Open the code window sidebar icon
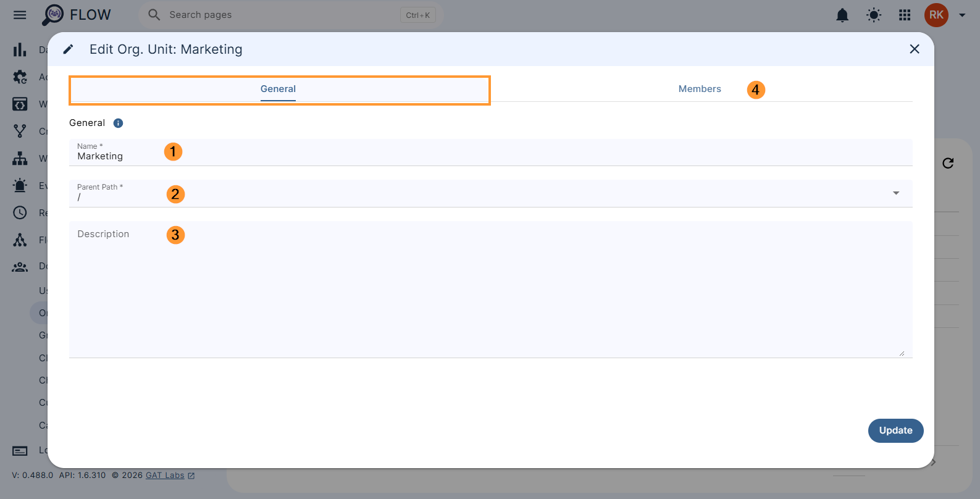 click(20, 104)
